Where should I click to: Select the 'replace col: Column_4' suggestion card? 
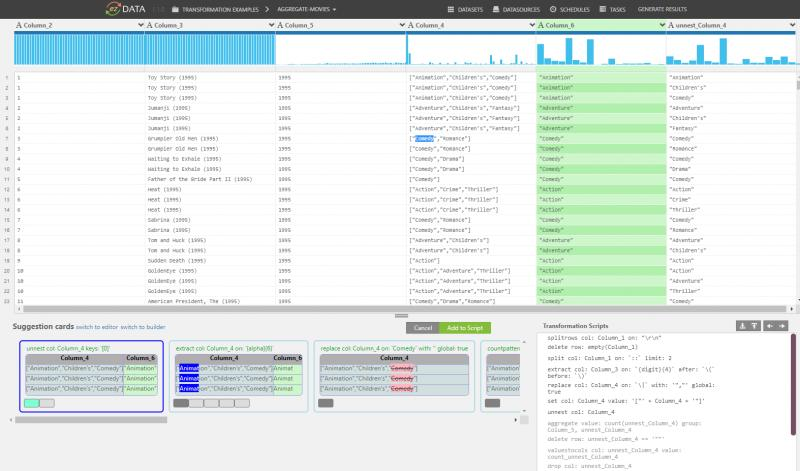395,375
